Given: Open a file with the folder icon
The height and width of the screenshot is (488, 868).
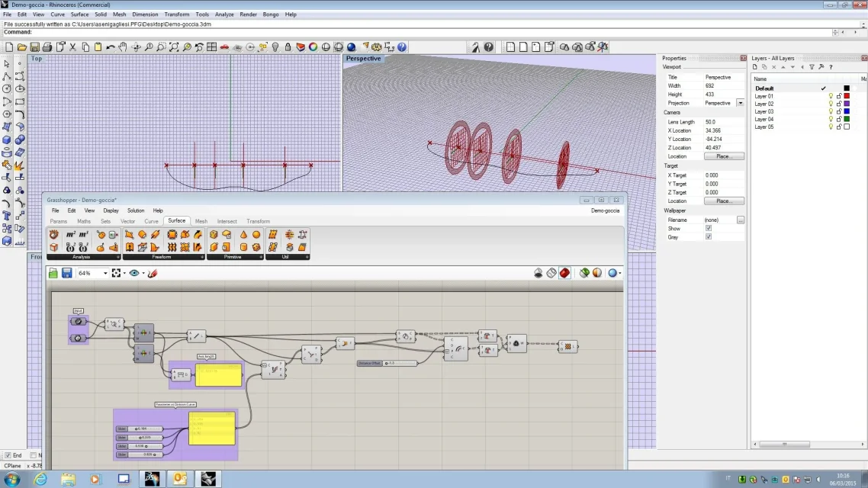Looking at the screenshot, I should pos(22,47).
